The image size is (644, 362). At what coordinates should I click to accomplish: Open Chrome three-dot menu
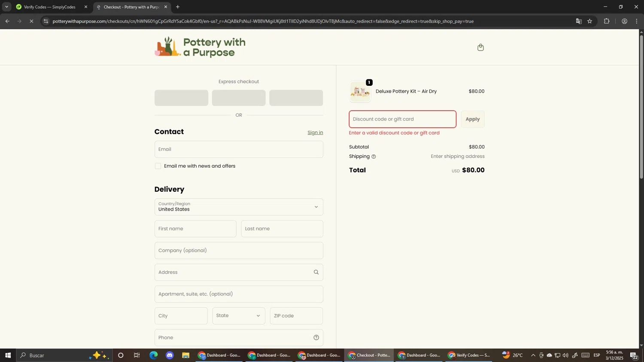(x=637, y=21)
